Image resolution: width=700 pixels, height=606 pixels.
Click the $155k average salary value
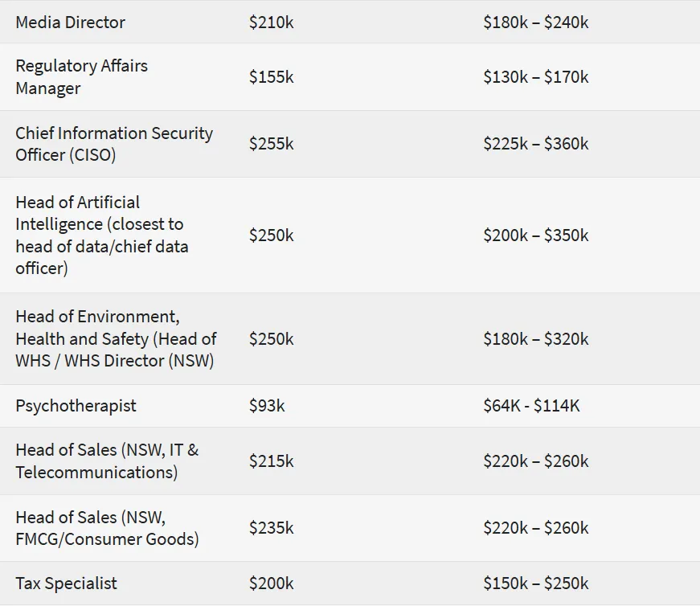pyautogui.click(x=272, y=77)
